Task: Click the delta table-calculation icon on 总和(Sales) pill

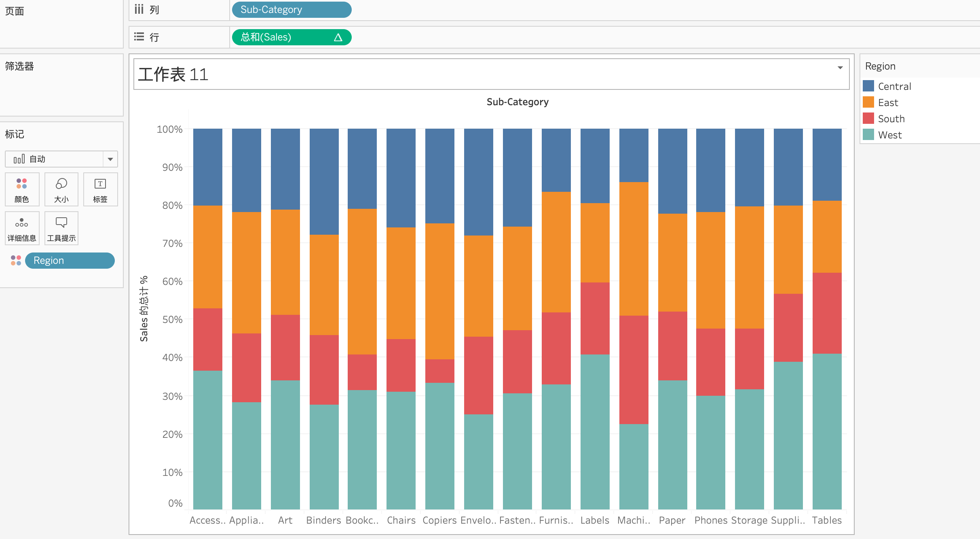Action: click(x=338, y=38)
